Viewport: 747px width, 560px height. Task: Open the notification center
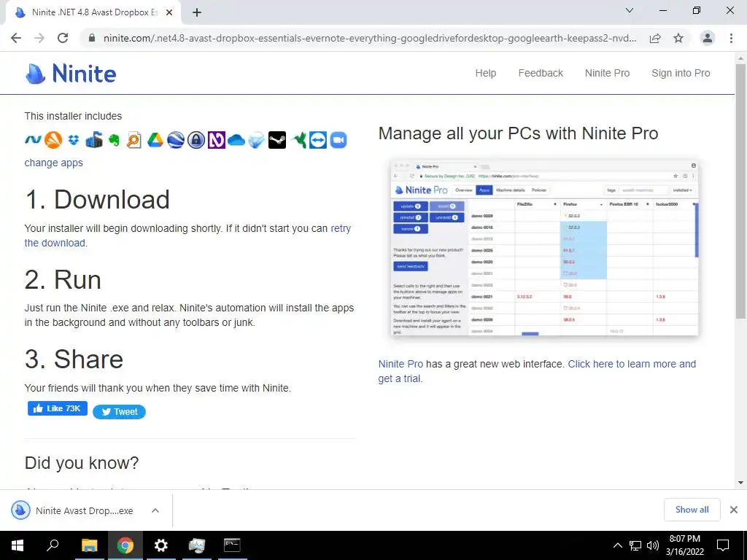click(723, 545)
